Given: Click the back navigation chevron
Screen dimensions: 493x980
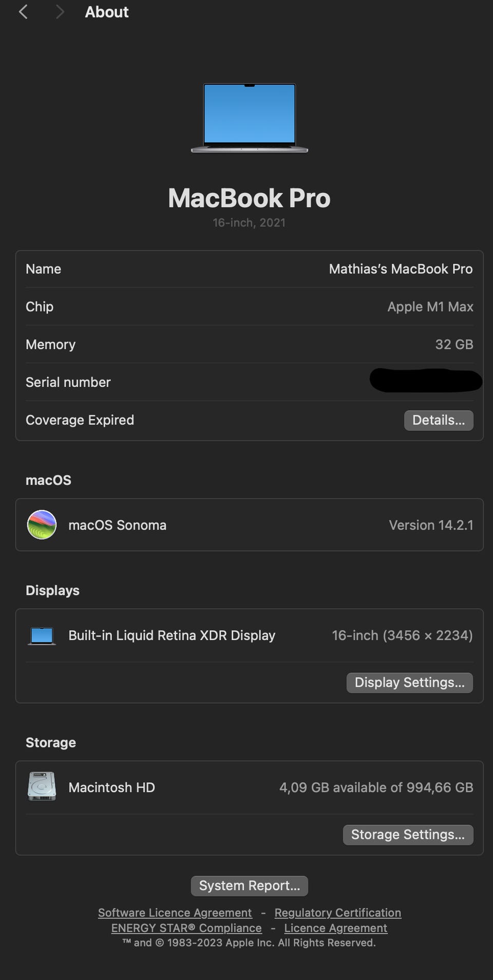Looking at the screenshot, I should pyautogui.click(x=23, y=12).
